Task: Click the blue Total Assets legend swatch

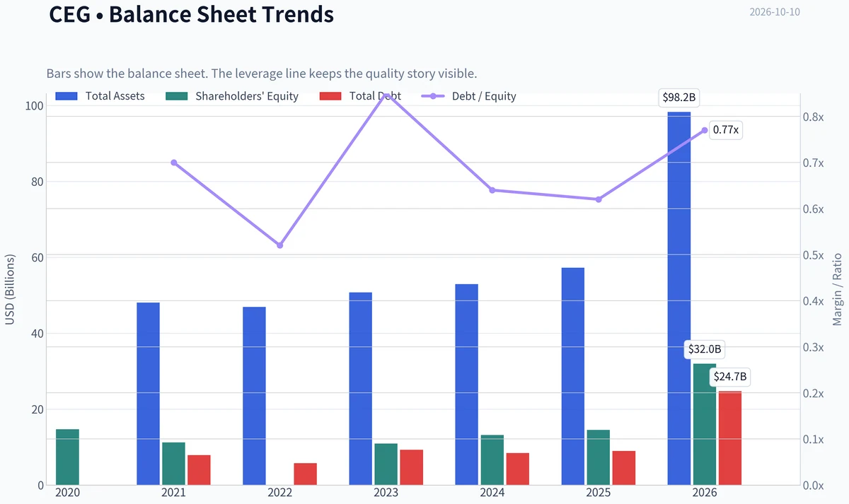Action: pos(66,96)
